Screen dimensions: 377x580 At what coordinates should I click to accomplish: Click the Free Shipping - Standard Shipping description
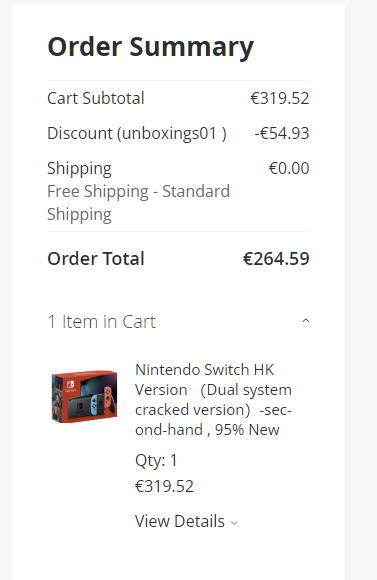click(x=138, y=203)
